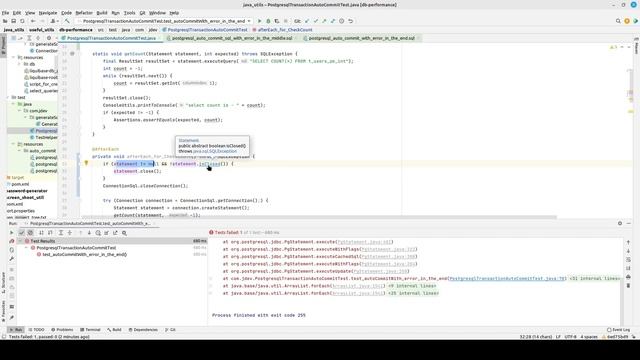This screenshot has width=640, height=360.
Task: Toggle the Favorites tool window stripe
Action: (3, 311)
